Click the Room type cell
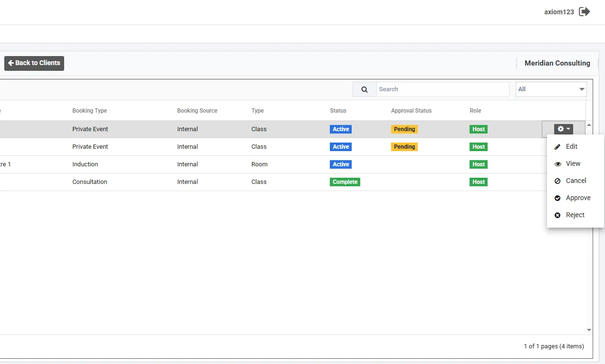The height and width of the screenshot is (364, 605). tap(259, 164)
